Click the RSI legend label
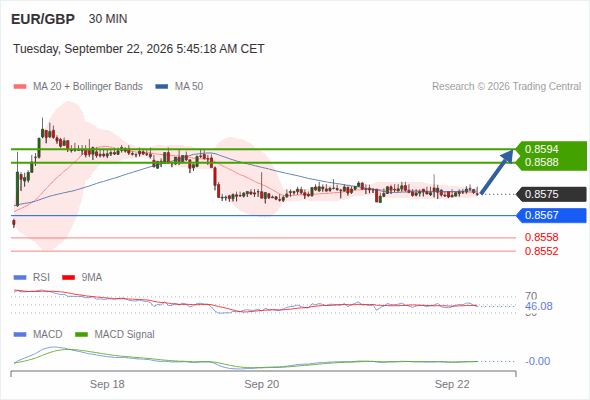 (x=41, y=277)
